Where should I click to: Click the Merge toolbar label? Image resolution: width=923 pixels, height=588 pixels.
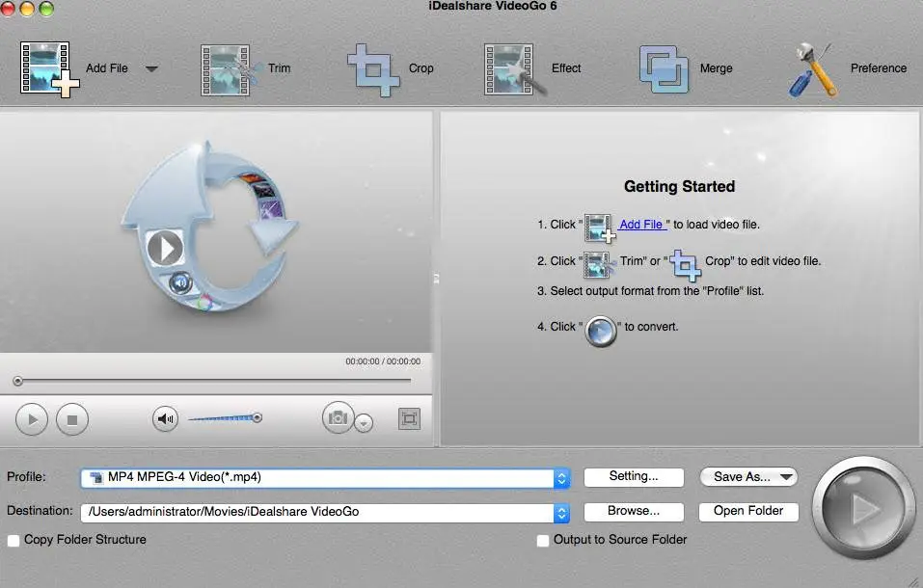[716, 68]
